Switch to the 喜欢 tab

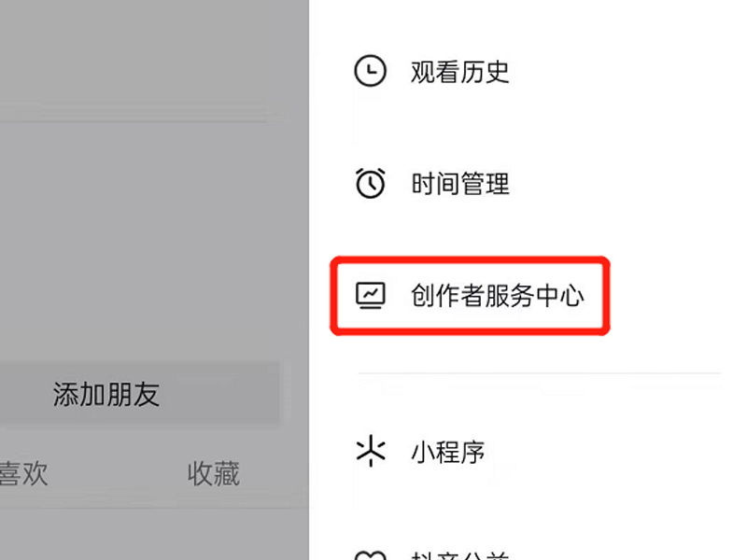click(x=23, y=473)
